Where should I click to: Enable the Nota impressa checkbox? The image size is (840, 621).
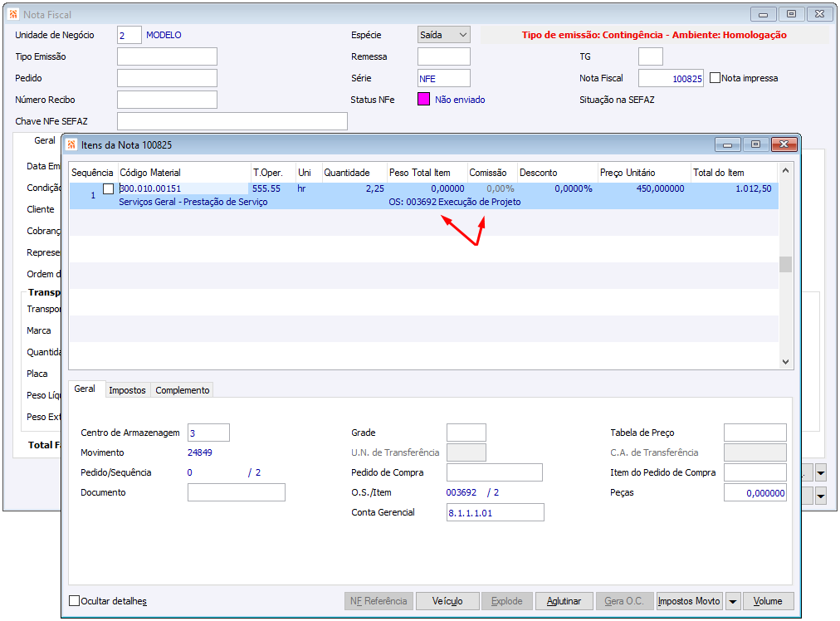pos(715,78)
